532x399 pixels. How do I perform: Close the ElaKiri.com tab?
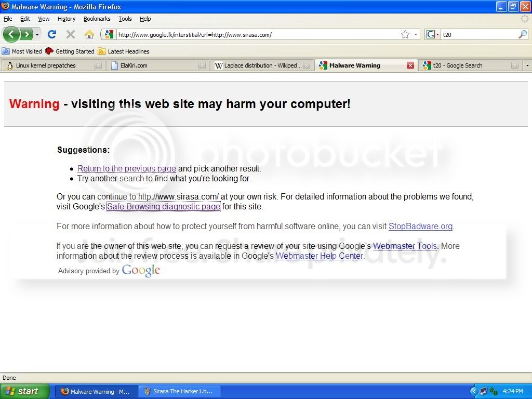tap(202, 65)
